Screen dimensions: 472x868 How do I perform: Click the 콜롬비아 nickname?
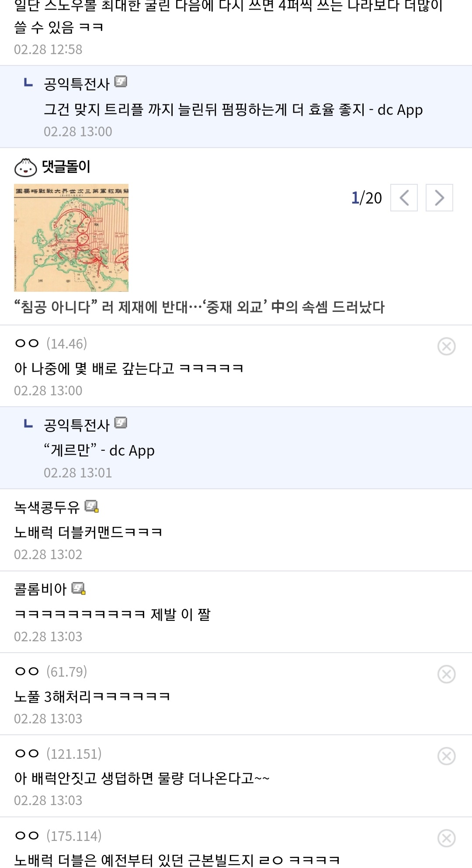tap(40, 589)
